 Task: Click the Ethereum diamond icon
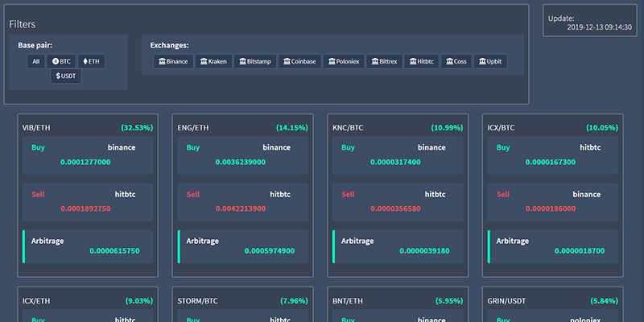pyautogui.click(x=85, y=62)
